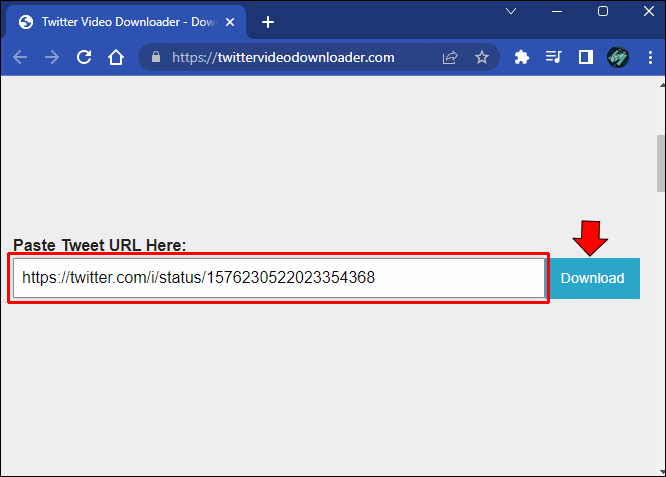Open the media control icon

[x=553, y=57]
